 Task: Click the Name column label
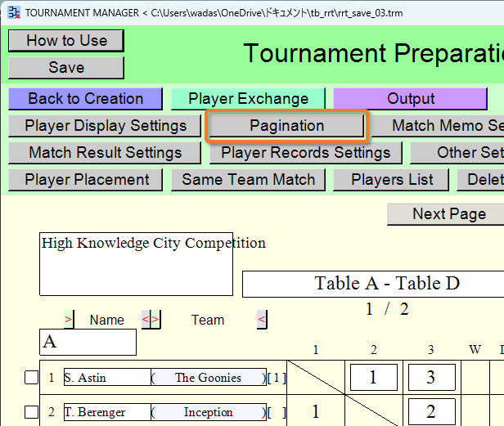point(106,320)
